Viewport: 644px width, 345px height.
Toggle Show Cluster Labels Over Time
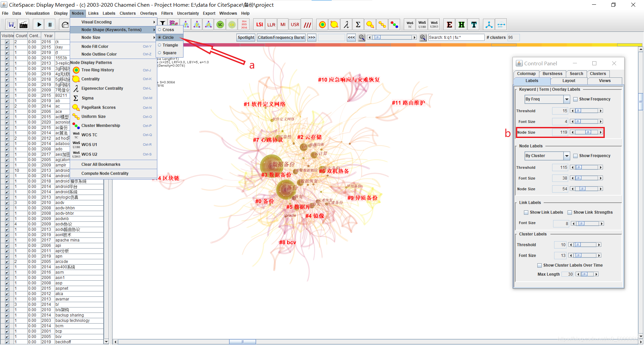540,265
